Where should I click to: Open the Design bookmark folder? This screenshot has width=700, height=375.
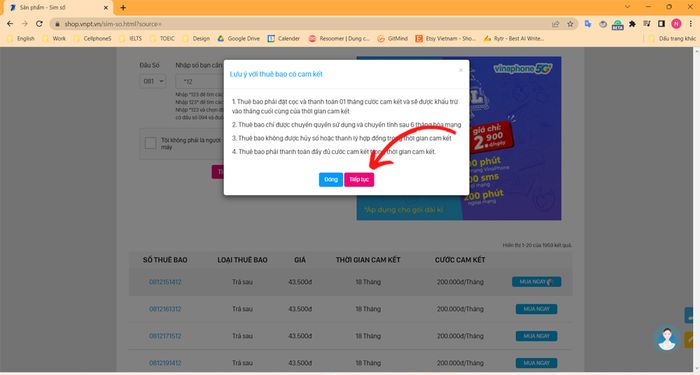(196, 39)
